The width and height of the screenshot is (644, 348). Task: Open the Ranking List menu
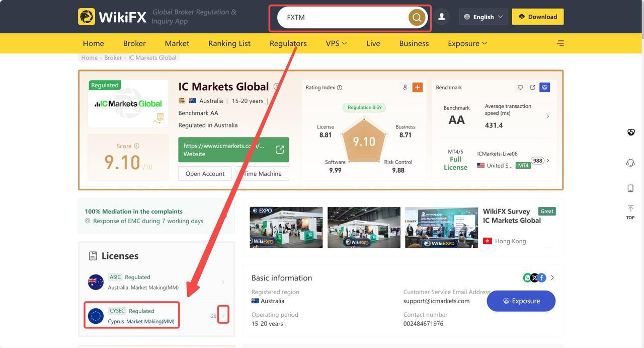[229, 43]
